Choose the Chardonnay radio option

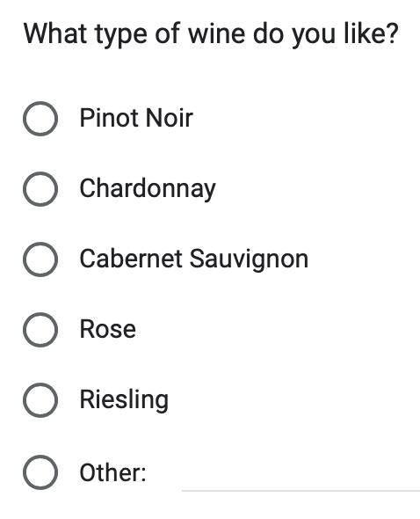(40, 189)
